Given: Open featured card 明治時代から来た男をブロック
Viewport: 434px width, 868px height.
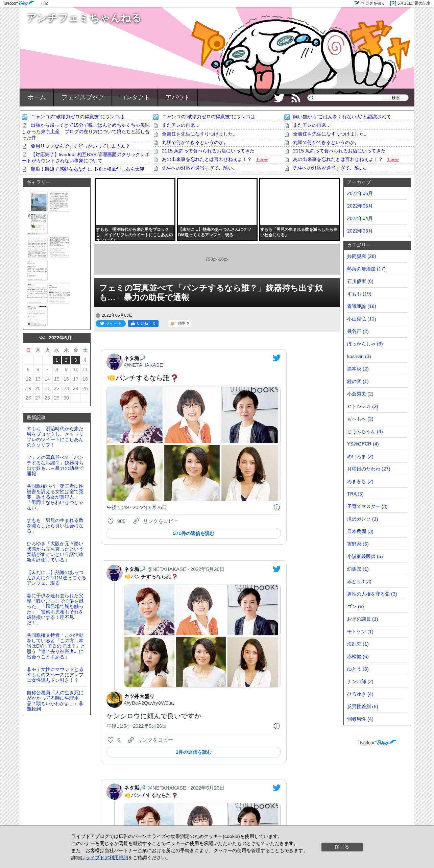Looking at the screenshot, I should pyautogui.click(x=135, y=209).
